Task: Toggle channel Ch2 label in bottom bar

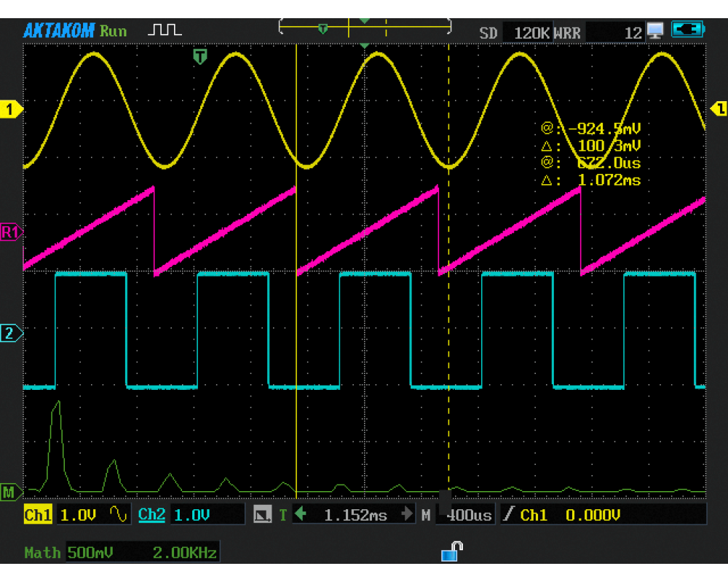Action: pyautogui.click(x=151, y=515)
